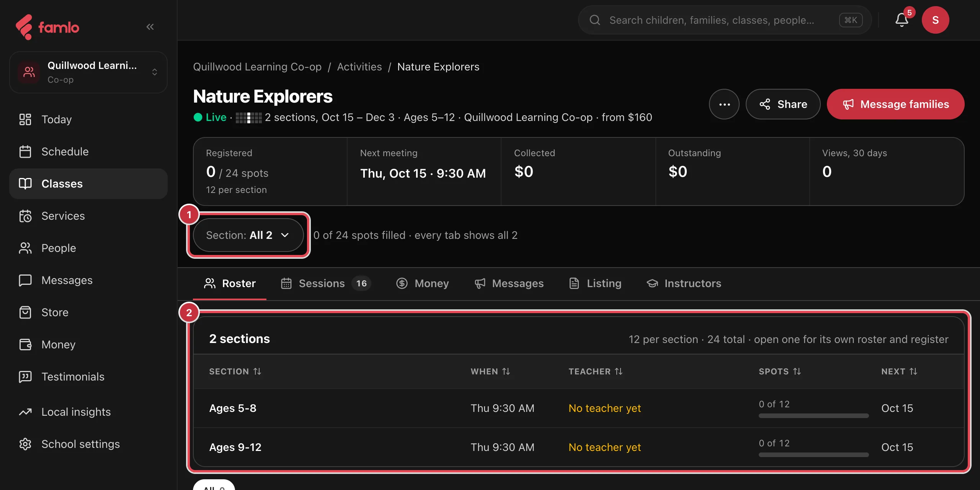Switch to the Instructors tab

(x=684, y=283)
